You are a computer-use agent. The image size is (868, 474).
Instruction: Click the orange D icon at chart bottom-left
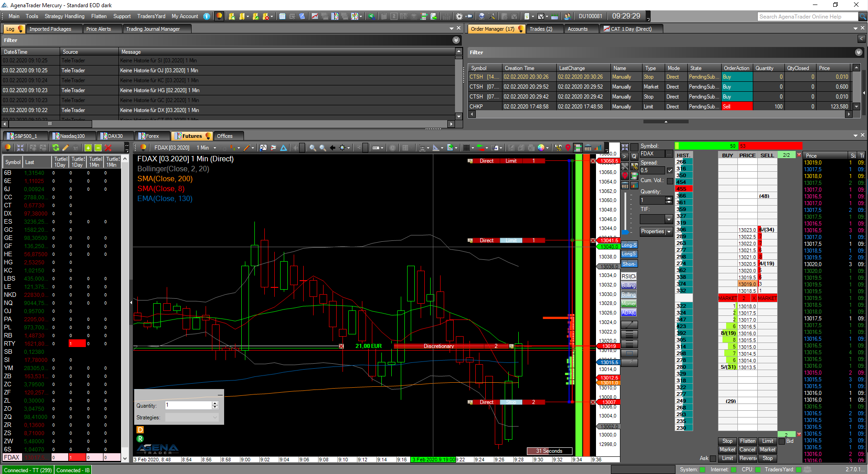[x=140, y=430]
